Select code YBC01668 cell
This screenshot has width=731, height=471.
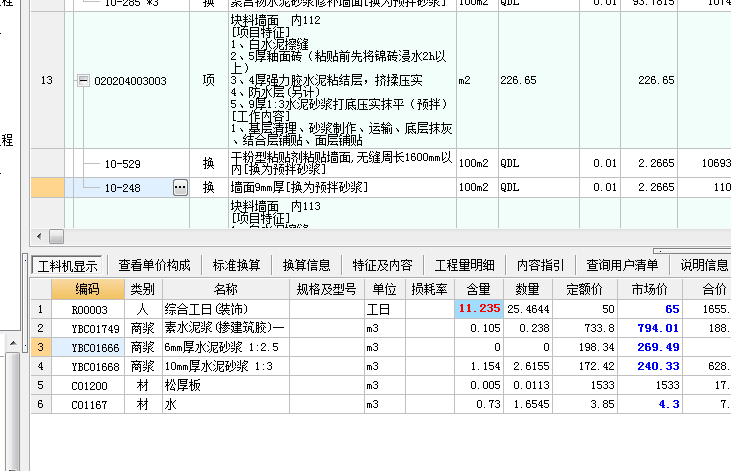88,367
